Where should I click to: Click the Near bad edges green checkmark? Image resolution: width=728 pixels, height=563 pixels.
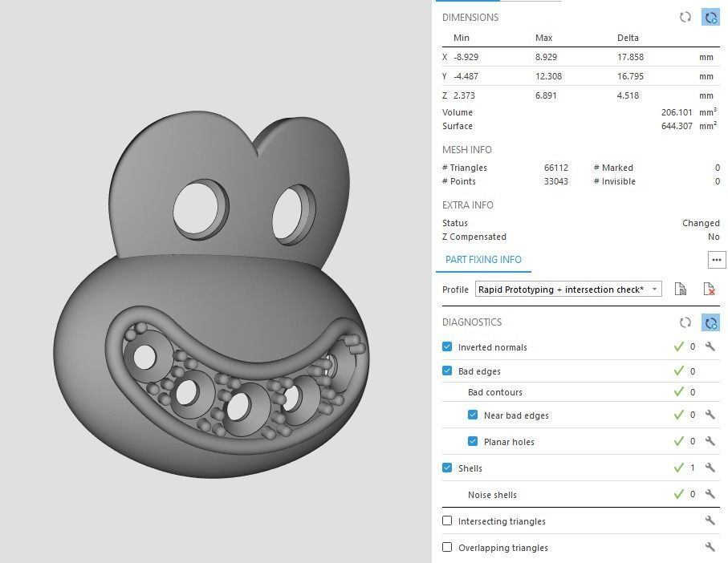679,415
